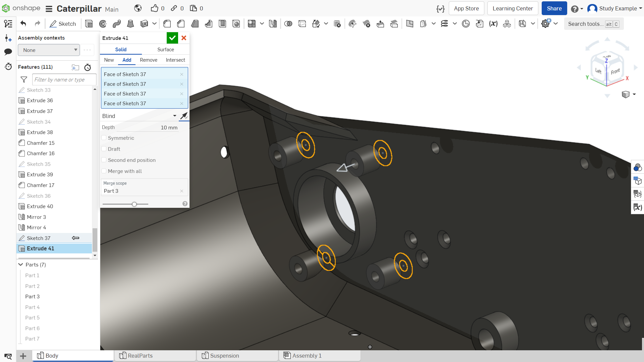Screen dimensions: 644x362
Task: Expand dropdown next to Thicken tool
Action: [154, 24]
